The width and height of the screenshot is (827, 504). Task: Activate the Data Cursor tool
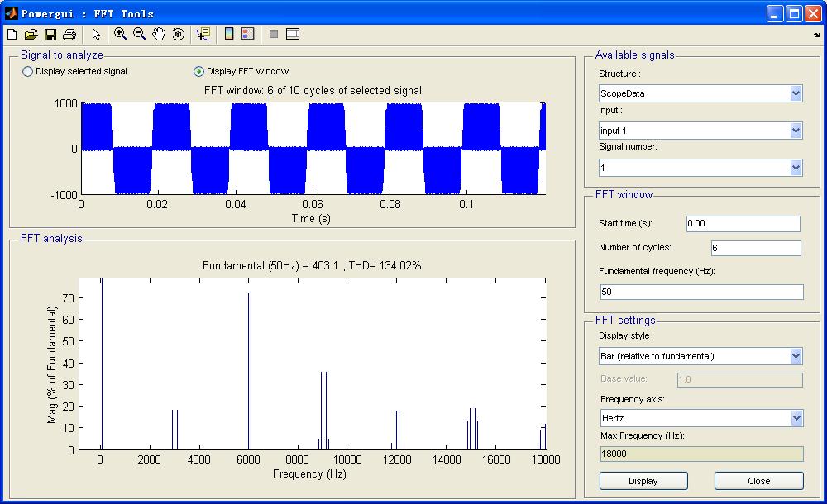click(203, 34)
